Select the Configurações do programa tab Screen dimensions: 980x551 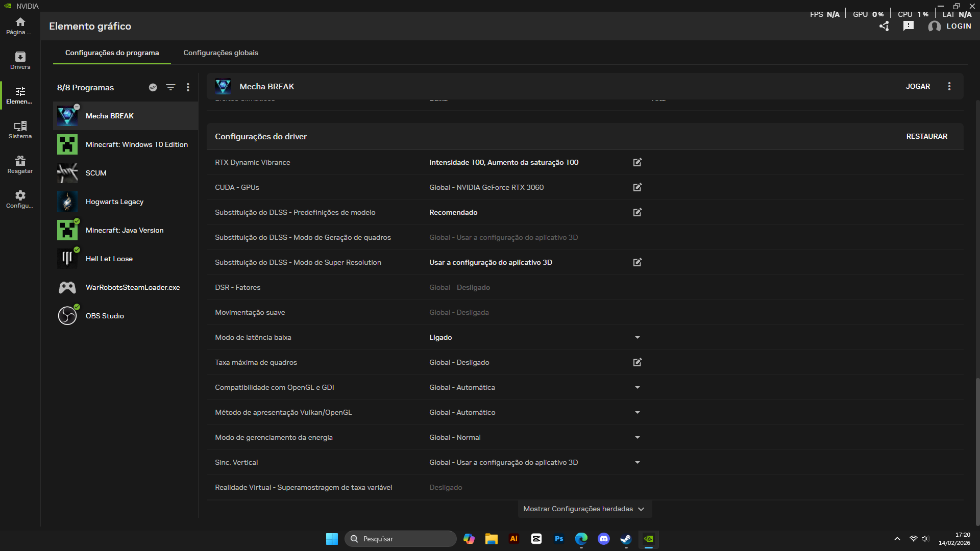click(x=112, y=53)
